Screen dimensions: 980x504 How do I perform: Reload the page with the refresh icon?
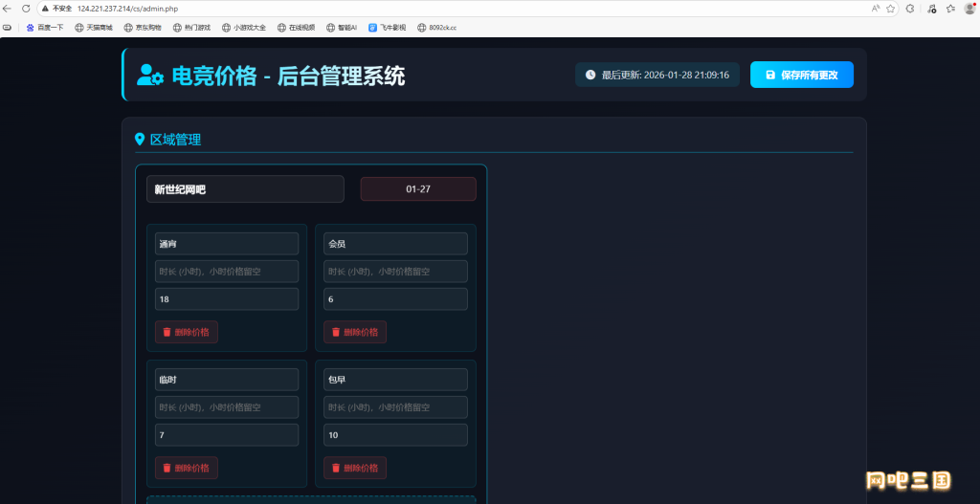26,9
